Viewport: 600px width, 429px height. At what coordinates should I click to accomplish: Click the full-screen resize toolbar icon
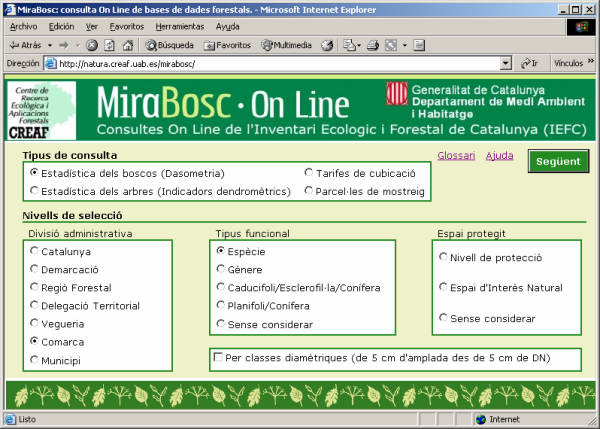[391, 45]
